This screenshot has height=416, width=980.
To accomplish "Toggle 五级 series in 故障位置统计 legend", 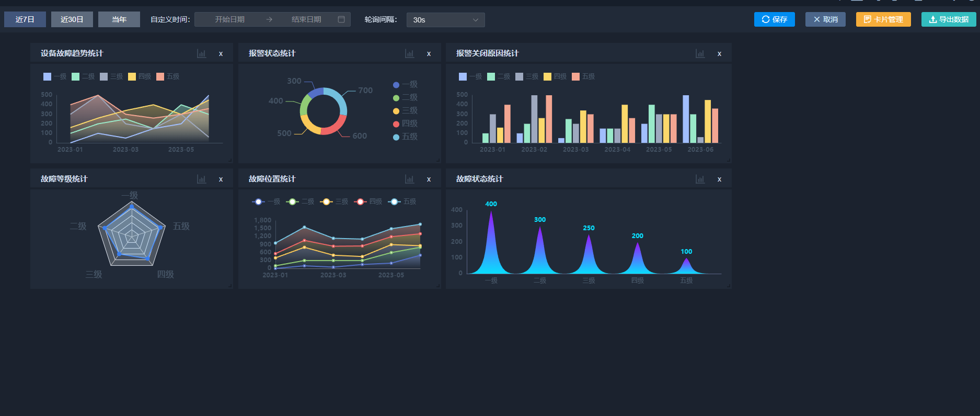I will [402, 201].
